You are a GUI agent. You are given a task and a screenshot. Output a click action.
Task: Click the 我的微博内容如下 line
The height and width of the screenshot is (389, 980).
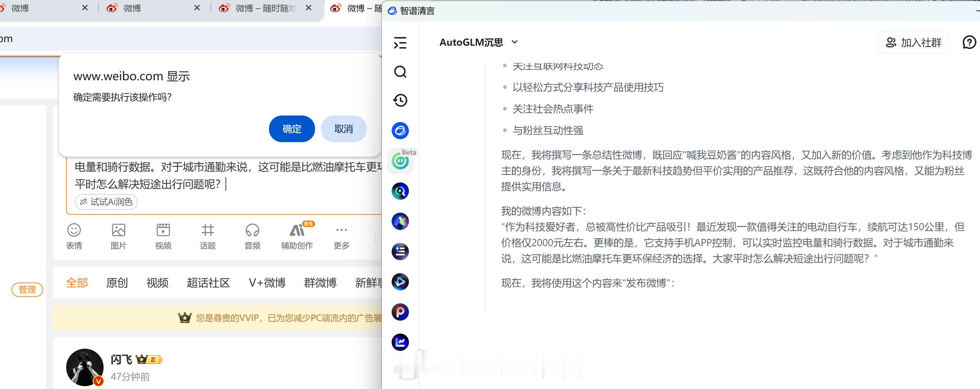(x=544, y=211)
